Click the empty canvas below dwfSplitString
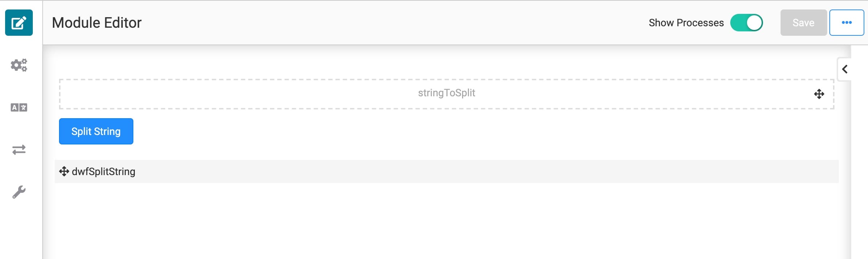This screenshot has width=868, height=259. [x=447, y=221]
